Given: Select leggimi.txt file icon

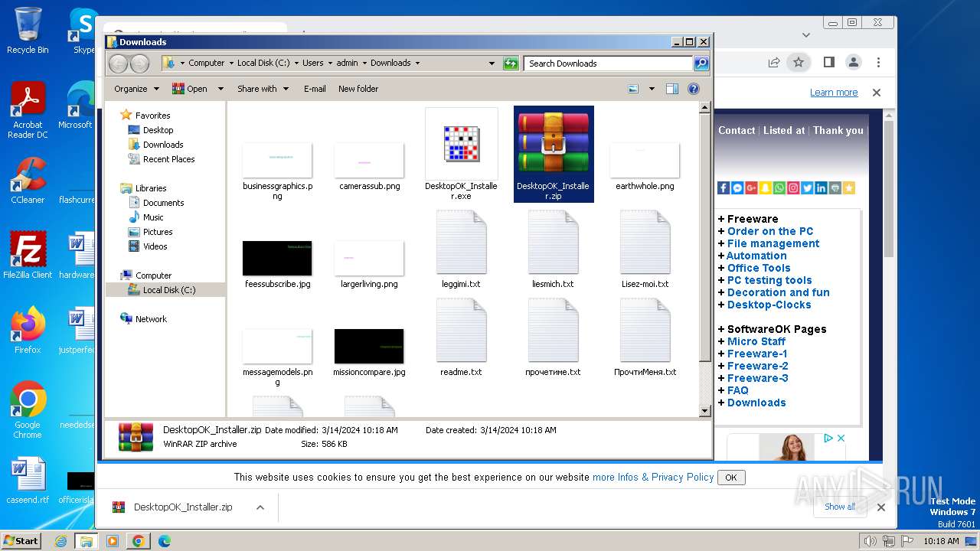Looking at the screenshot, I should [x=461, y=243].
